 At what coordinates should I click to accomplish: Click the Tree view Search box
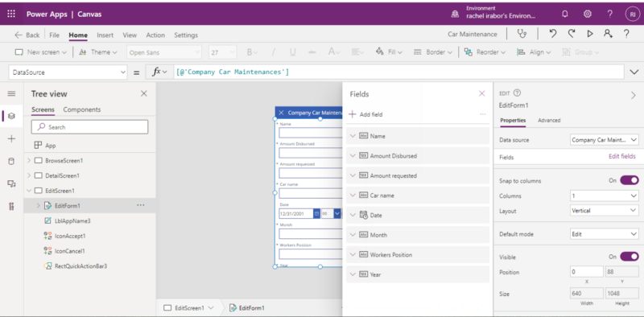(89, 127)
